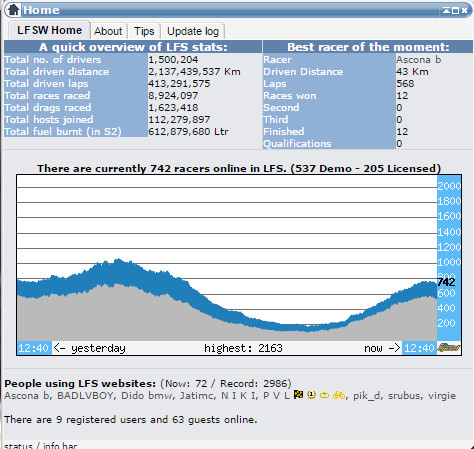Roll up the Home window with arrow icon
Screen dimensions: 474x449
(446, 11)
